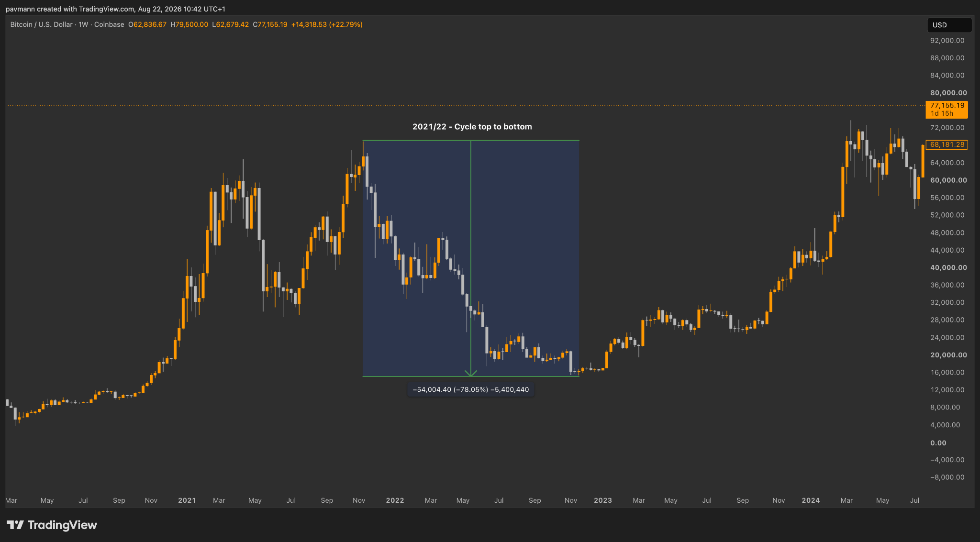Click the 2023 year label on time axis
The height and width of the screenshot is (542, 980).
click(x=603, y=500)
